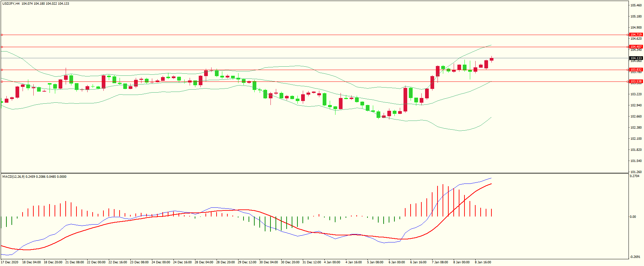
Task: Click the 0.2704 MACD scale value
Action: click(x=635, y=176)
